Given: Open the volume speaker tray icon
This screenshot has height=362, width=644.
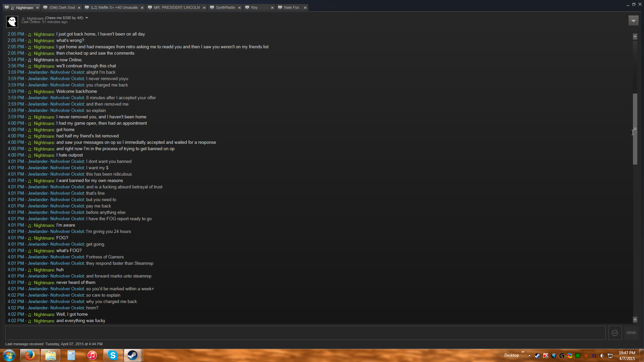Looking at the screenshot, I should coord(602,356).
